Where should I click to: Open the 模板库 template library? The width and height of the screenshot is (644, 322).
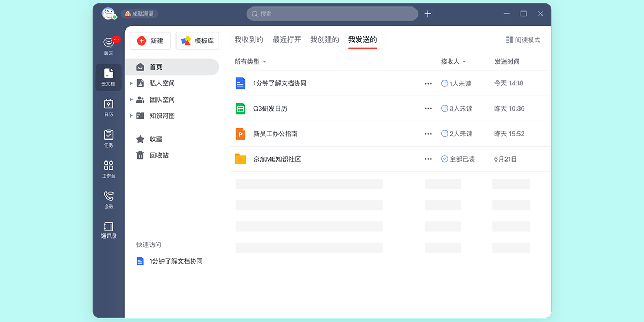197,40
